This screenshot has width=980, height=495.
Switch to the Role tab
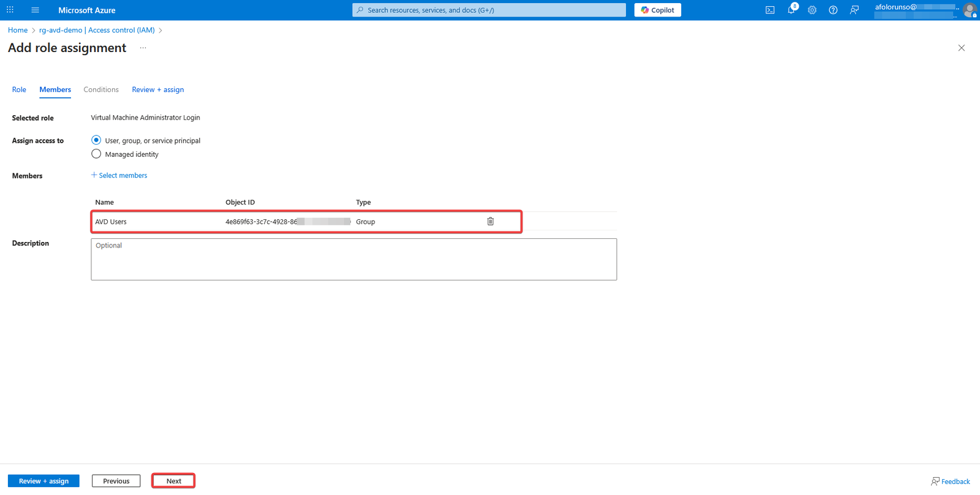pos(19,89)
